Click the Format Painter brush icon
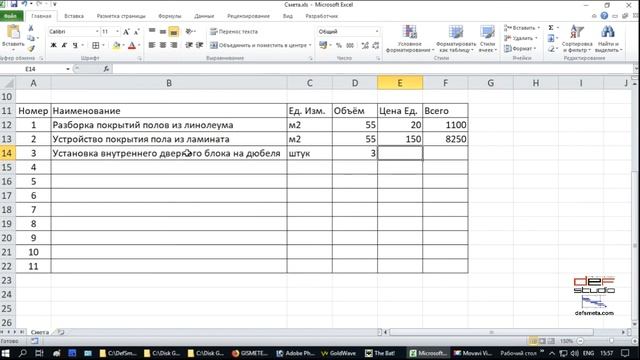The height and width of the screenshot is (360, 640). coord(31,49)
